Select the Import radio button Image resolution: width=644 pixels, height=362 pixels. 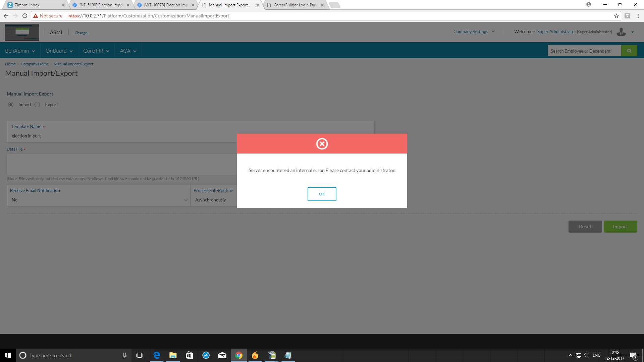click(11, 105)
